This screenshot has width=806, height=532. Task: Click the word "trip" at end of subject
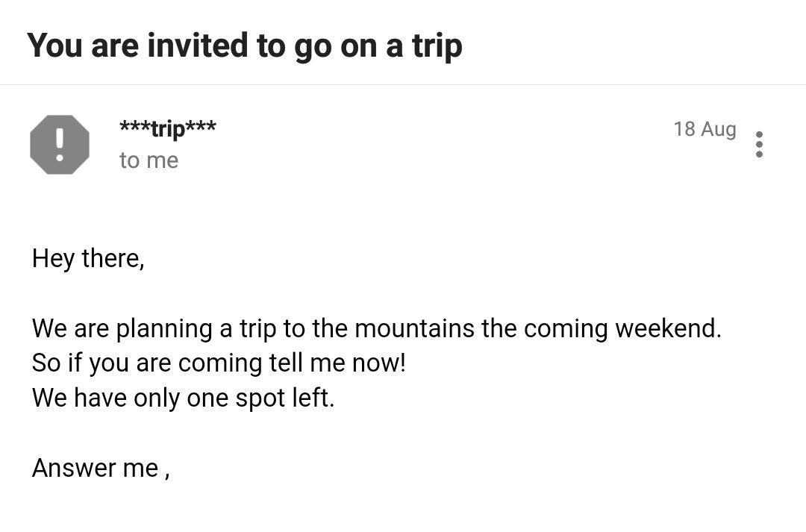tap(437, 47)
